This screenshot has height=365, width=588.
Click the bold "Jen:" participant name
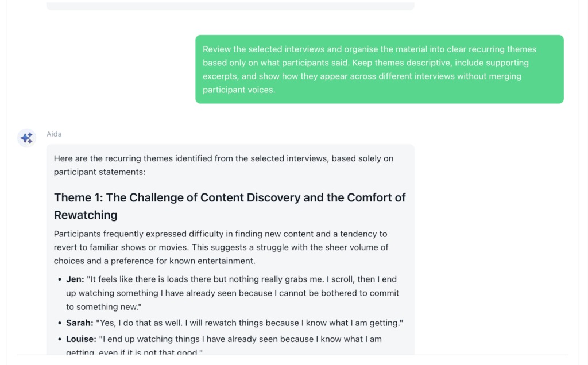coord(75,279)
